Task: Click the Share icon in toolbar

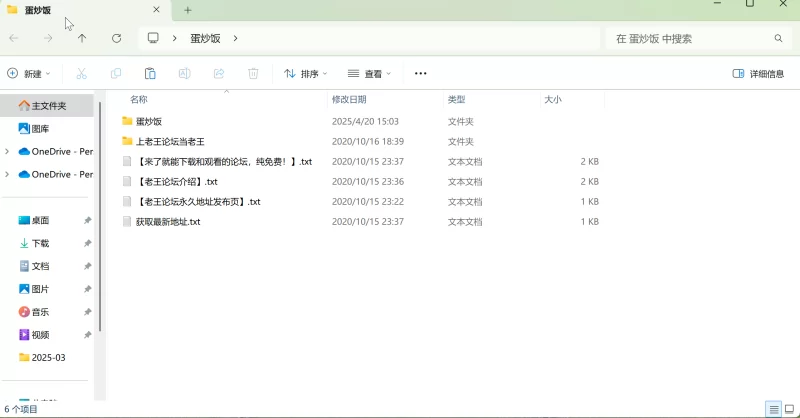Action: tap(219, 74)
